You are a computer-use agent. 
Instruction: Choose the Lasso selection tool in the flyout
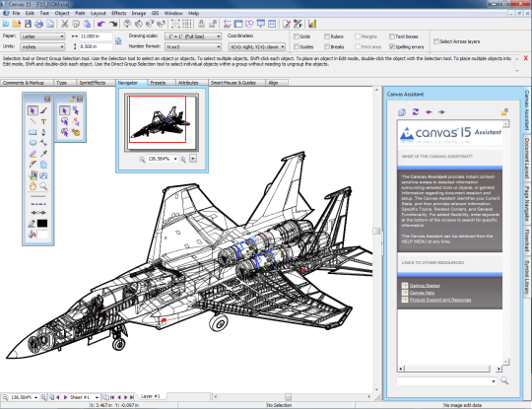(65, 121)
